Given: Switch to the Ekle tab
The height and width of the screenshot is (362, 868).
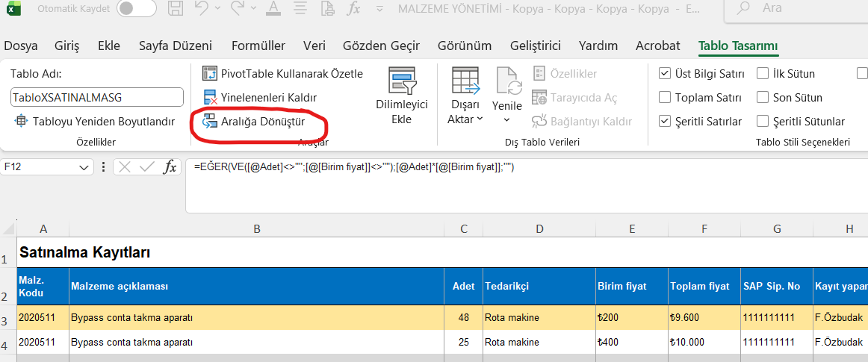Looking at the screenshot, I should coord(109,46).
